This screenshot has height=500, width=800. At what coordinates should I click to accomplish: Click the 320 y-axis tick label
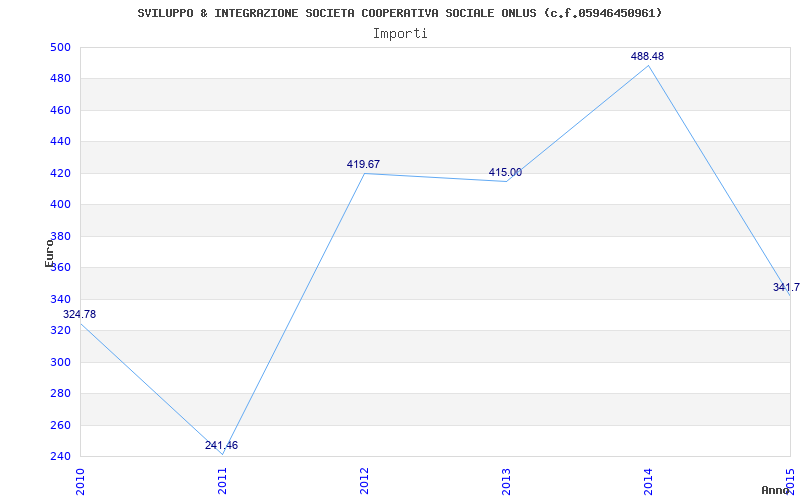60,331
